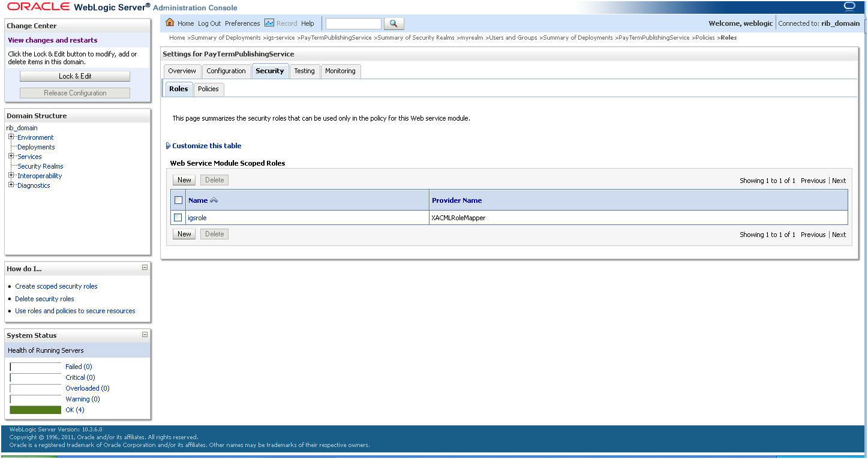This screenshot has width=868, height=459.
Task: Open Security Realms in Domain Structure tree
Action: [x=40, y=166]
